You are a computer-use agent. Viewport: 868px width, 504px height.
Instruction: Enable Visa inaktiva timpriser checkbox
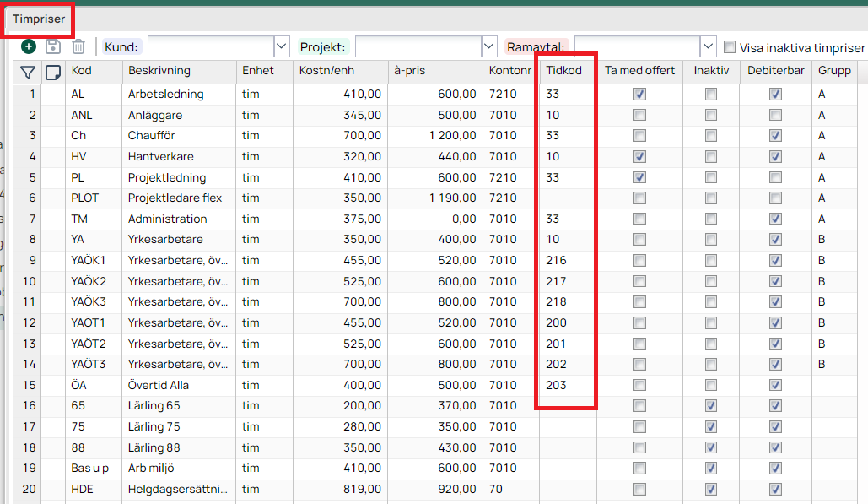[730, 47]
